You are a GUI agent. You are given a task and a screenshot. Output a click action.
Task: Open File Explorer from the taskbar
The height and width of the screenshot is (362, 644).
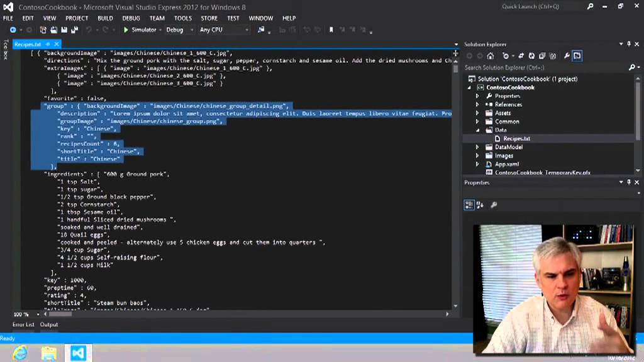pyautogui.click(x=49, y=353)
